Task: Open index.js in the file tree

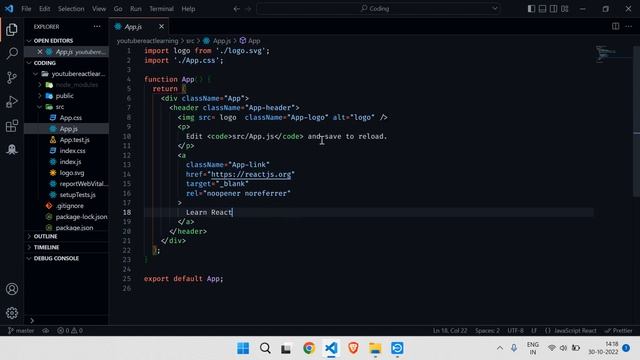Action: 67,162
